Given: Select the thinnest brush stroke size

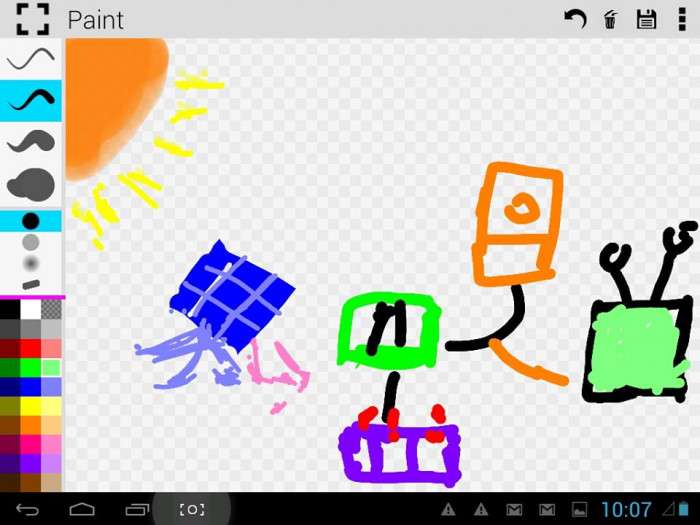Looking at the screenshot, I should (x=31, y=59).
